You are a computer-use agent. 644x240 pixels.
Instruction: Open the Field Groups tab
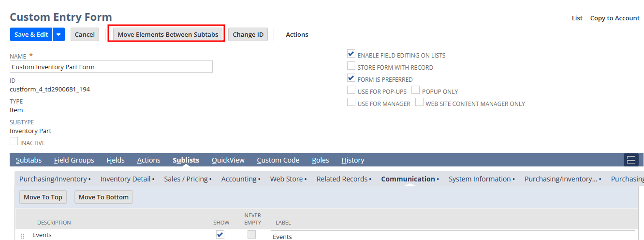pos(74,160)
